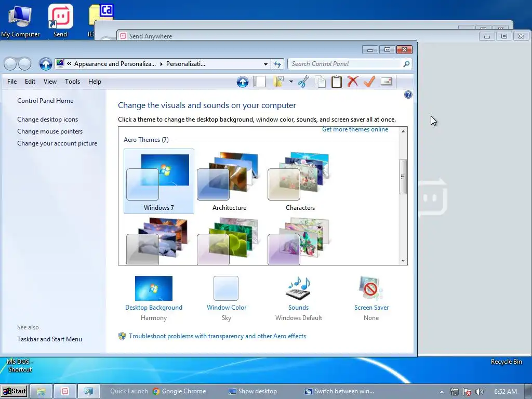Open Taskbar and Start Menu link

pyautogui.click(x=49, y=339)
